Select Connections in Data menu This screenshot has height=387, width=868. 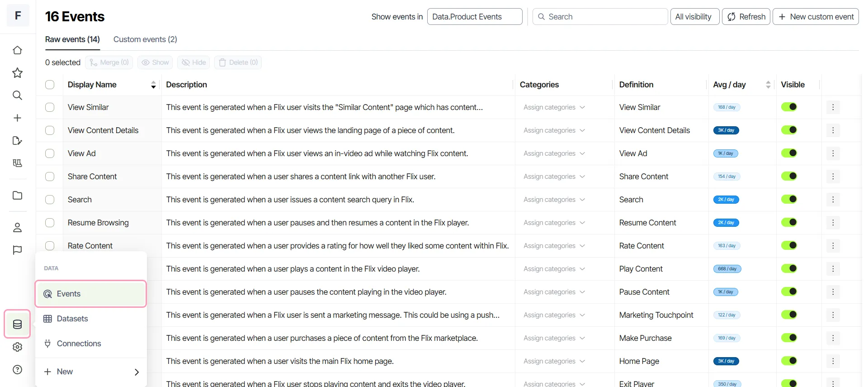[91, 344]
